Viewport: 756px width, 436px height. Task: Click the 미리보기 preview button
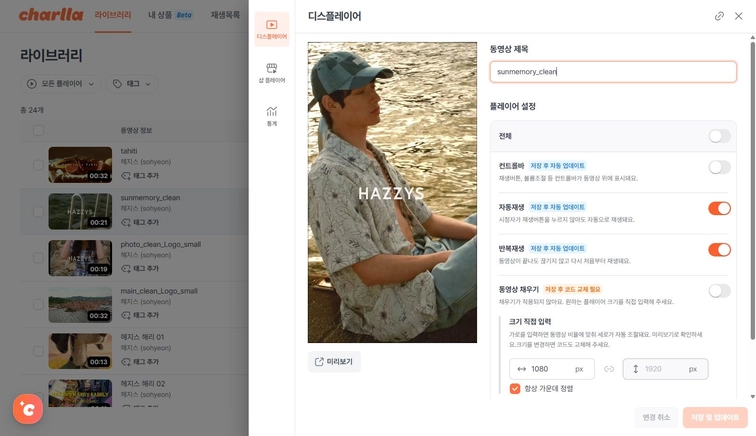(x=334, y=362)
